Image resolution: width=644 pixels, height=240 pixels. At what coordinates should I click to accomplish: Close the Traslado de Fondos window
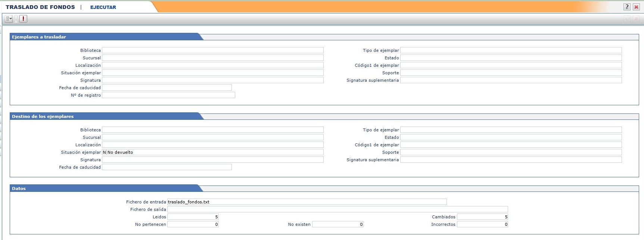click(636, 7)
